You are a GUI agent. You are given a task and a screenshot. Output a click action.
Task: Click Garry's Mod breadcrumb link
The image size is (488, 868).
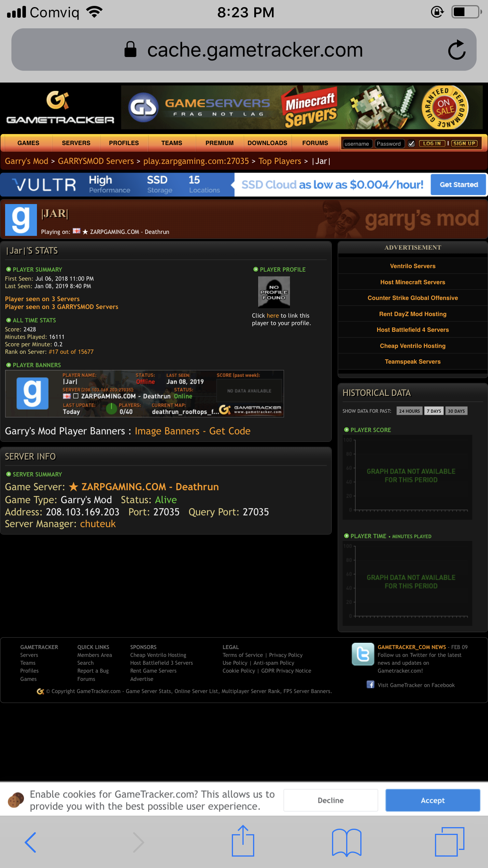26,161
